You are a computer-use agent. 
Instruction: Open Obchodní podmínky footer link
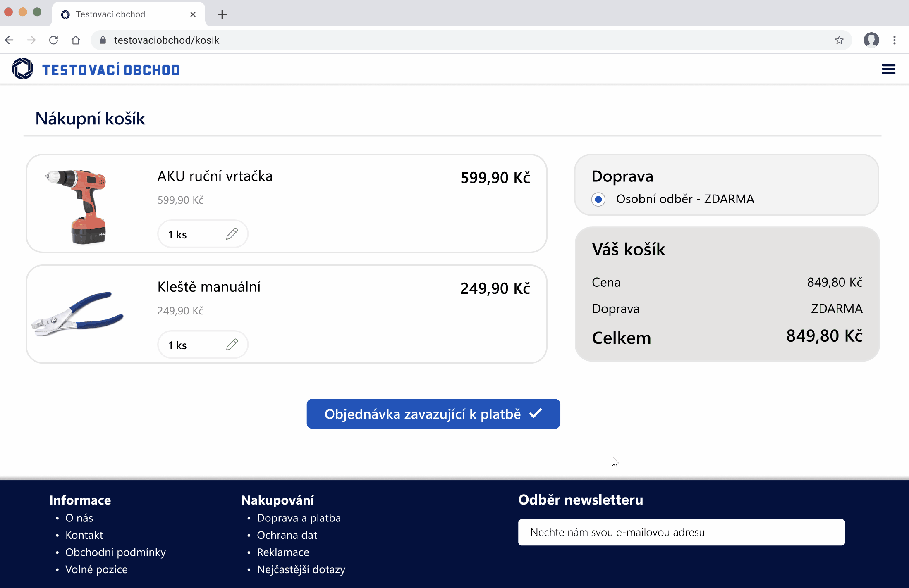click(x=115, y=552)
